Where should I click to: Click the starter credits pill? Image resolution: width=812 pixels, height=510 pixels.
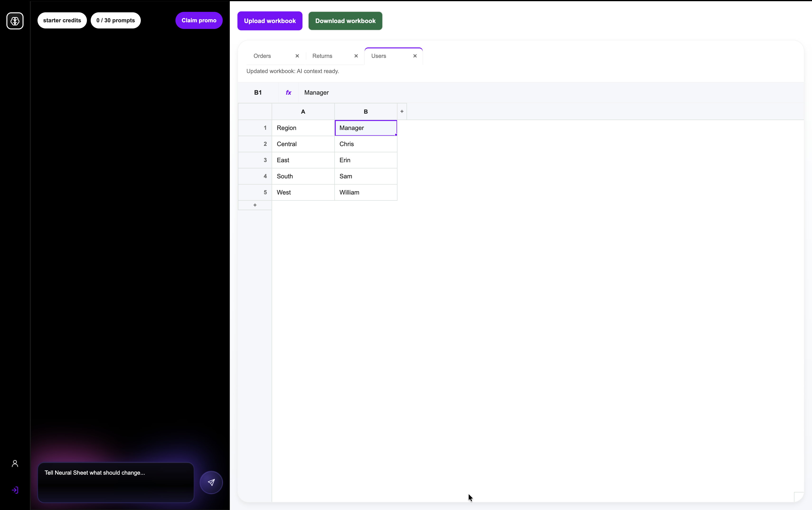(x=62, y=21)
